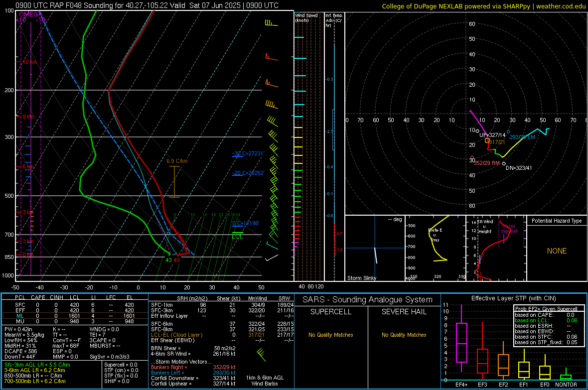Click the 'SigSvr = 0 m3/s3' value
The height and width of the screenshot is (390, 588).
(110, 357)
